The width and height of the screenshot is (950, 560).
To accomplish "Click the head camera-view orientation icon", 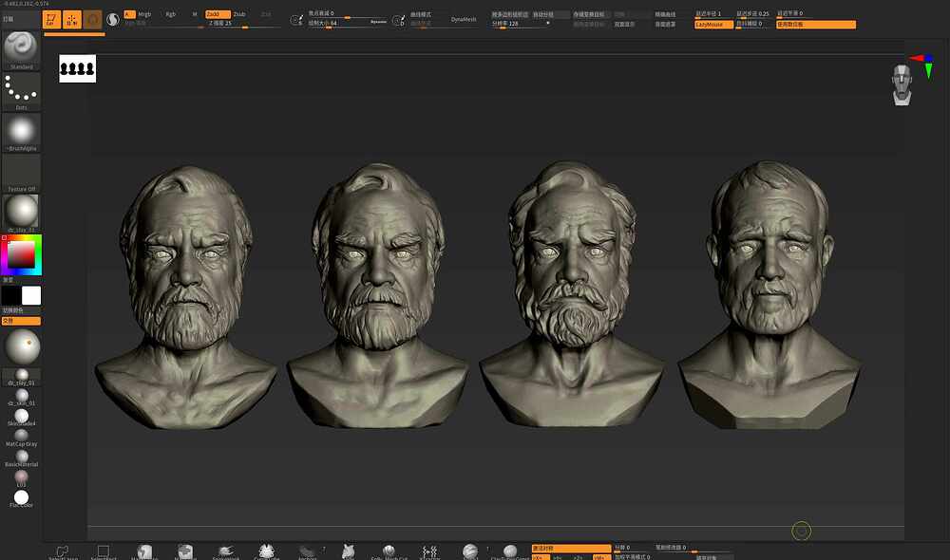I will pos(902,84).
